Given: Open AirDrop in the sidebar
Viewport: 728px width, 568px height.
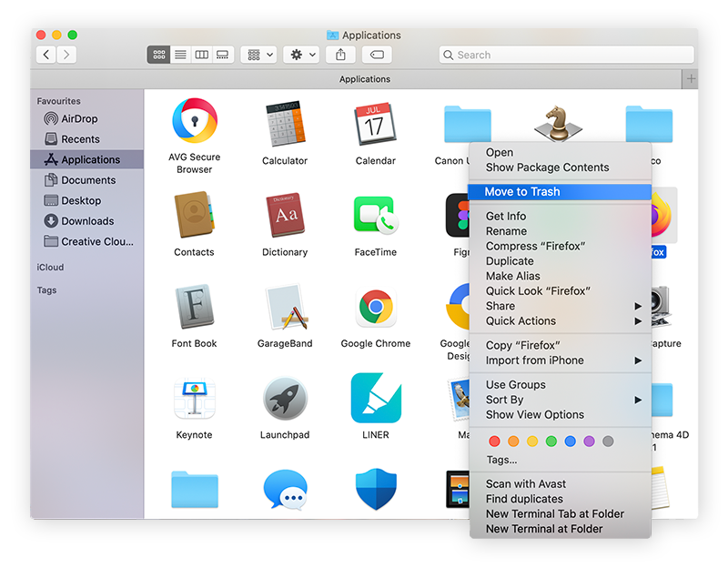Looking at the screenshot, I should pos(86,119).
